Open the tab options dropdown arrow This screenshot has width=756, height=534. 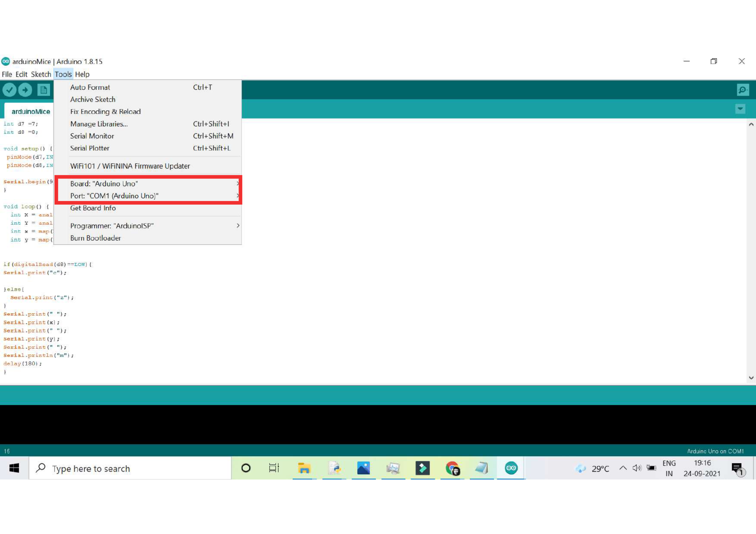pyautogui.click(x=740, y=109)
